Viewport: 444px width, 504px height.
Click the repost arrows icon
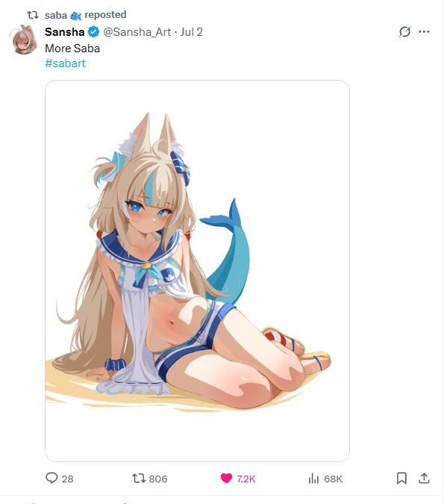(x=139, y=479)
